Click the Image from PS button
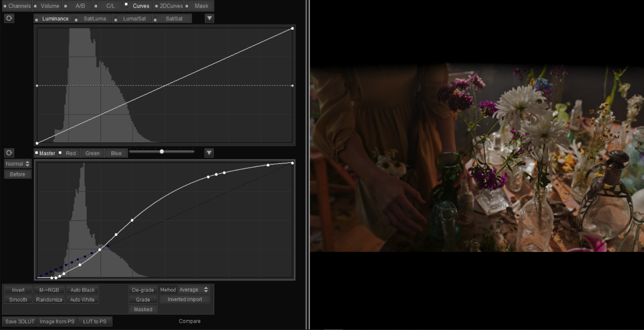 pos(57,321)
